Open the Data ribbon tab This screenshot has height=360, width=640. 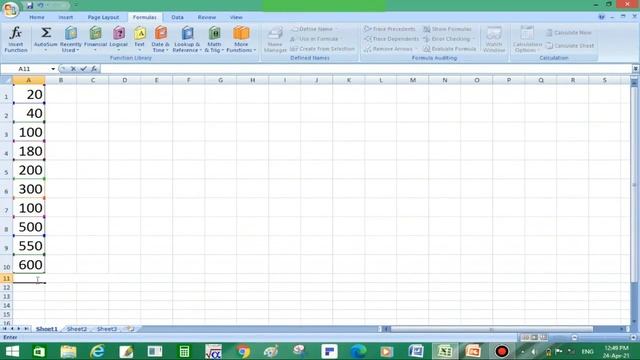pyautogui.click(x=177, y=17)
